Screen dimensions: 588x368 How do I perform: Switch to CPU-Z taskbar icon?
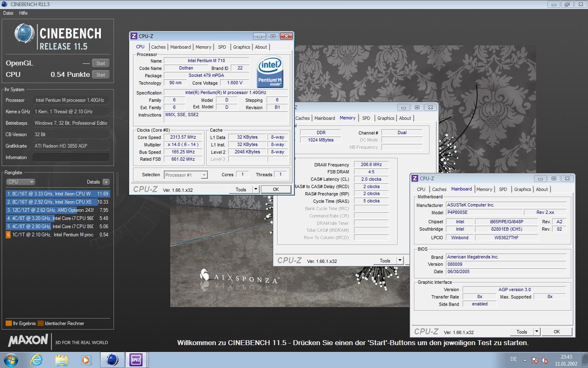136,360
